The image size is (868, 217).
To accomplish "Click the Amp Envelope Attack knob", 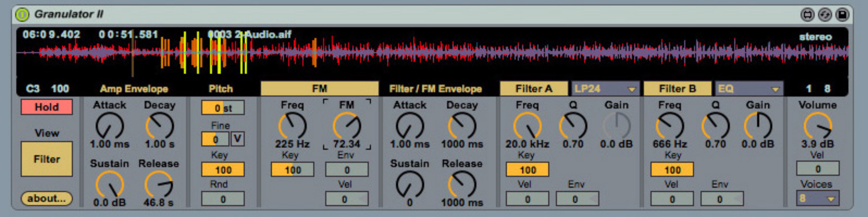I will tap(109, 126).
